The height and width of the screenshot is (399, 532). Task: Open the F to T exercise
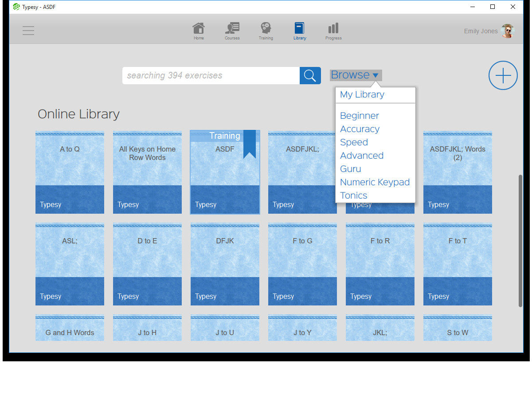coord(458,264)
